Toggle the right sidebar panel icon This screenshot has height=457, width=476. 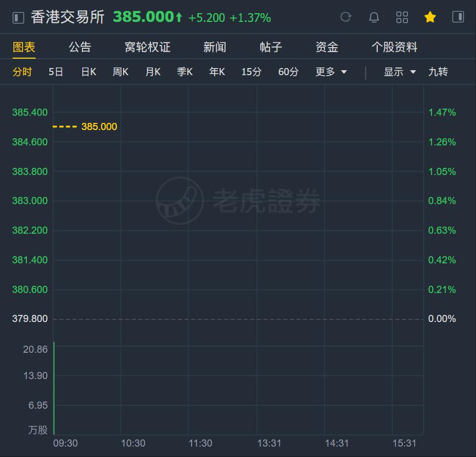click(x=458, y=16)
